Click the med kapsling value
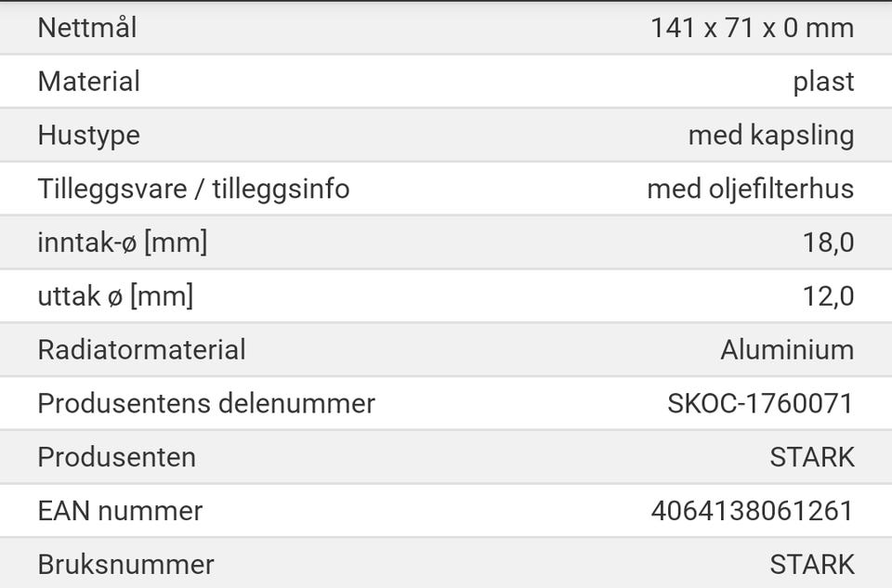Image resolution: width=892 pixels, height=588 pixels. [771, 136]
